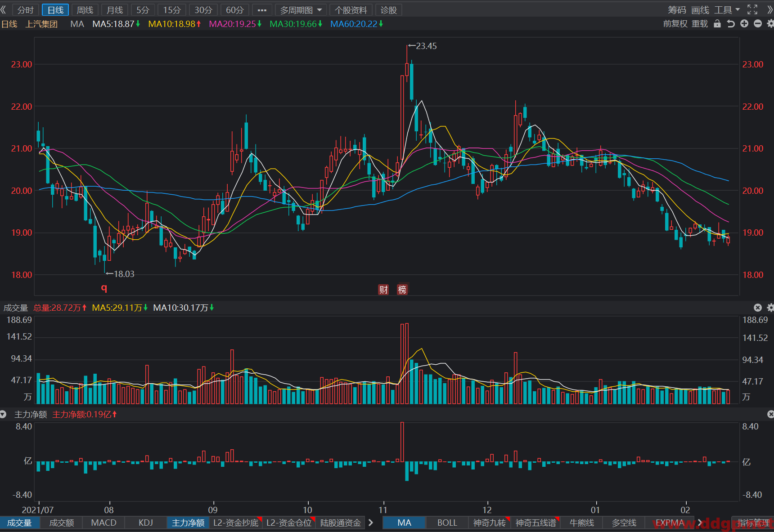Open 工具 tools dropdown
Viewport: 774px width, 532px height.
click(727, 10)
